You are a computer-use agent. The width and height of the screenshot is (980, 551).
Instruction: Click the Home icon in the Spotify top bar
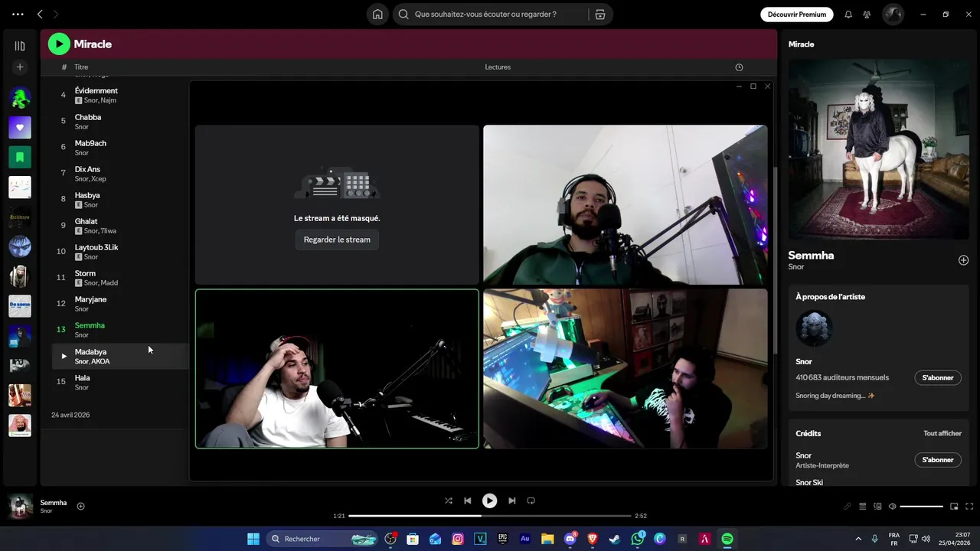pyautogui.click(x=377, y=15)
